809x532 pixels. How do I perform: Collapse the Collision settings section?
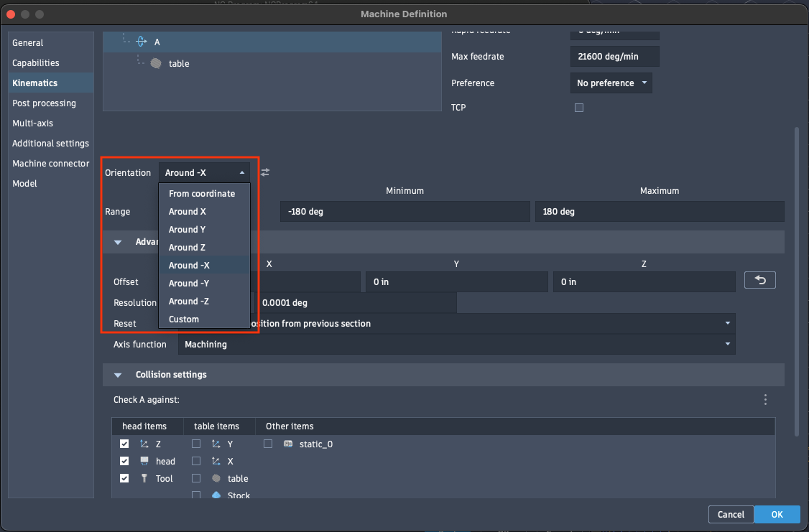pos(118,374)
